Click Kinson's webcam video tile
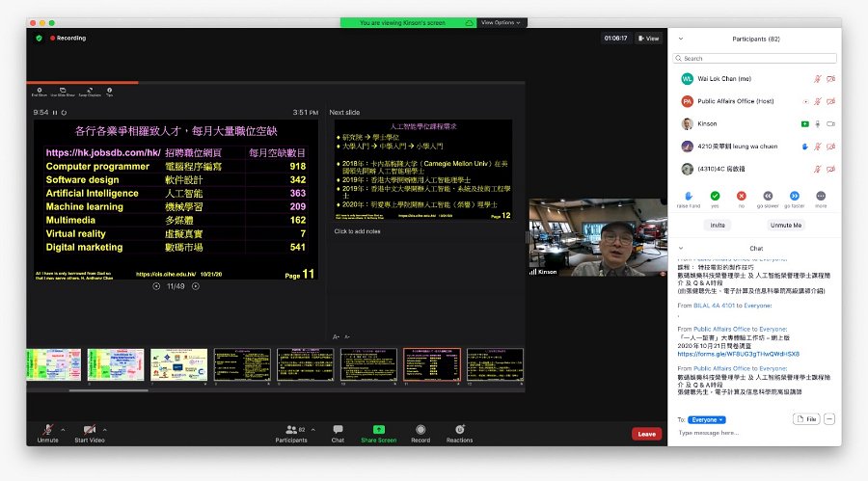Screen dimensions: 868x481 point(597,237)
